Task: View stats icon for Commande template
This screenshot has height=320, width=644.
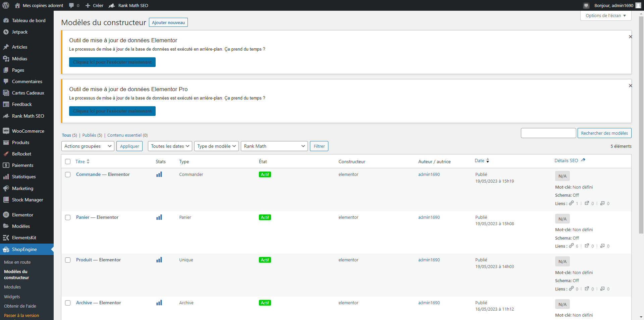Action: [159, 174]
